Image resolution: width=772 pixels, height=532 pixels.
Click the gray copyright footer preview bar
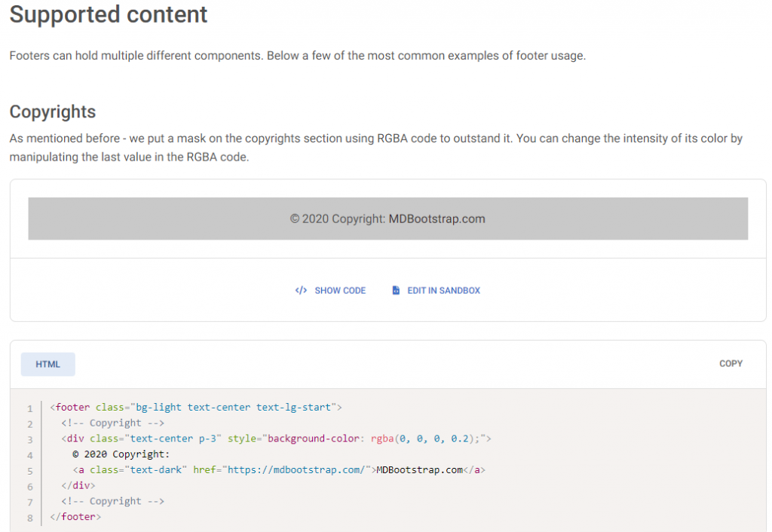603,219
